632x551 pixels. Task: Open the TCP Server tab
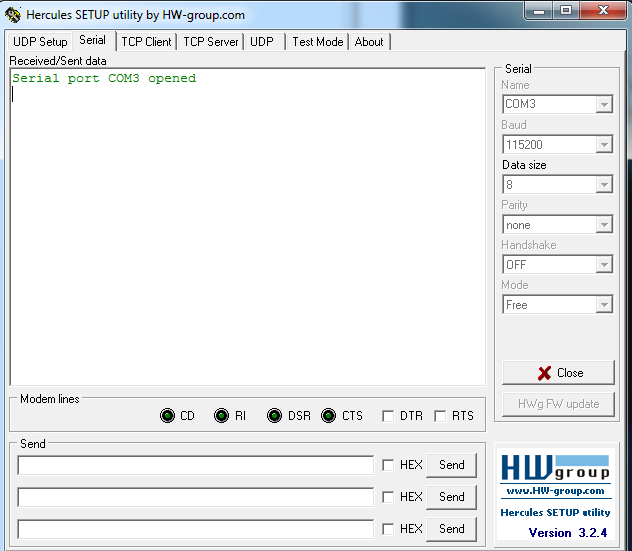coord(211,42)
